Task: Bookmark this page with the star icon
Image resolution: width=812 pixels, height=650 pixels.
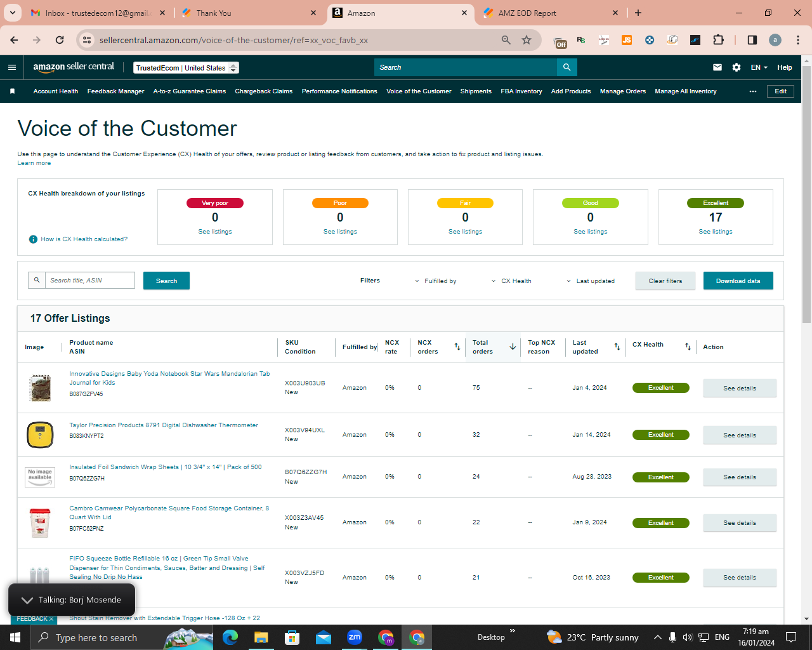Action: coord(527,40)
